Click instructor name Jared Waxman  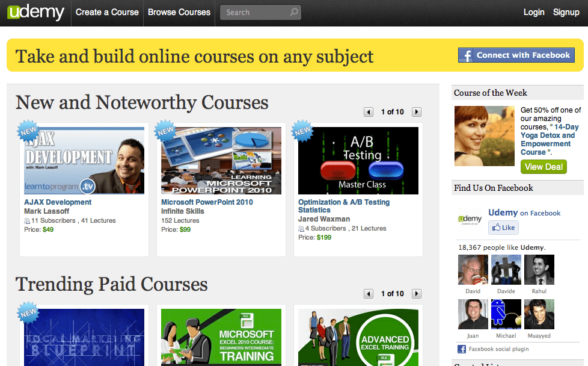pos(324,219)
